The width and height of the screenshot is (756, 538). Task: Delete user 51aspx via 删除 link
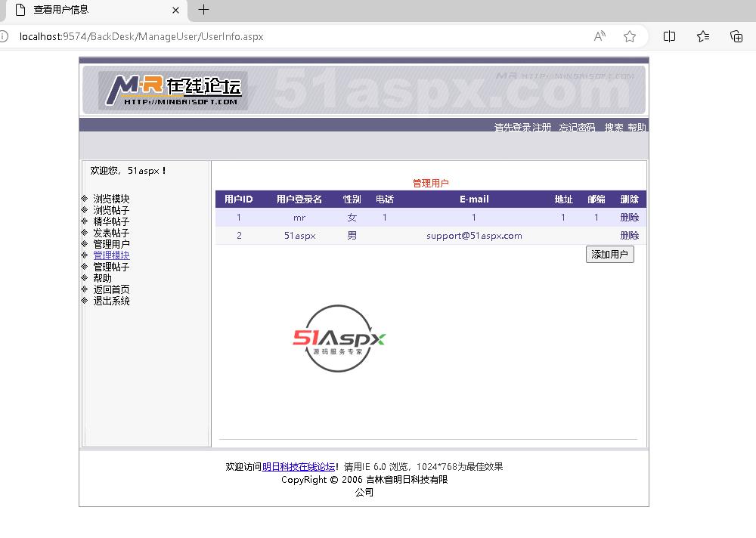tap(629, 235)
